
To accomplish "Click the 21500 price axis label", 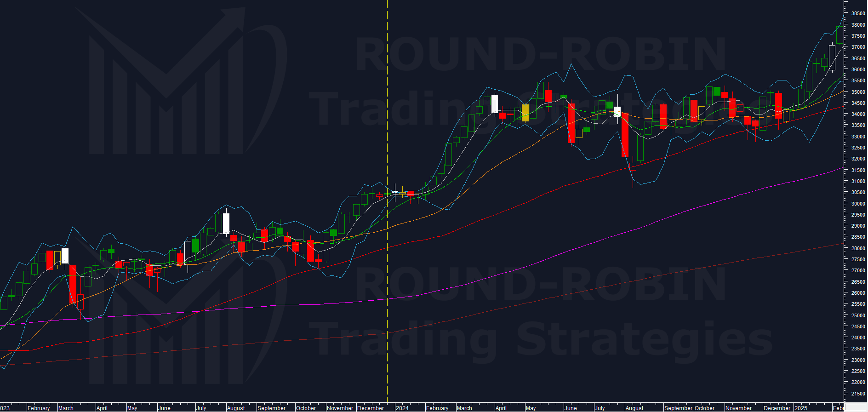I will [858, 394].
